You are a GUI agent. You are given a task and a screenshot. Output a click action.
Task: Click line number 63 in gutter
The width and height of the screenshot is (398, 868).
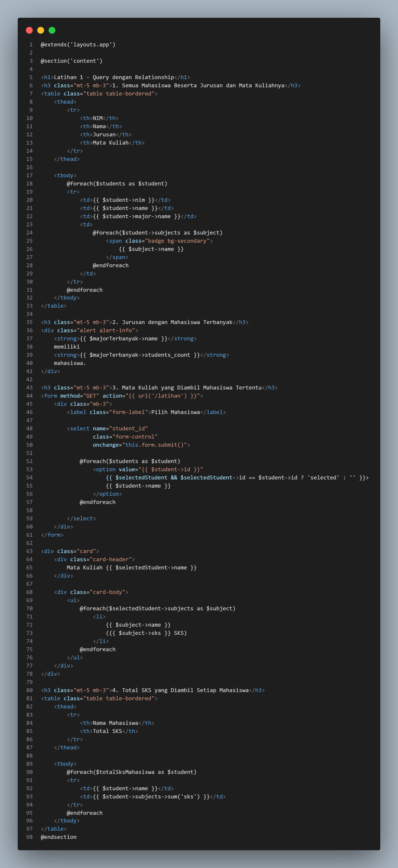coord(29,551)
